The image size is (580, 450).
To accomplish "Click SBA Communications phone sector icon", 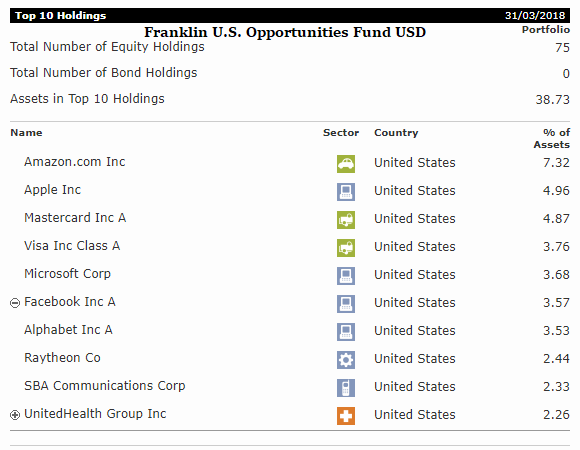I will 346,388.
